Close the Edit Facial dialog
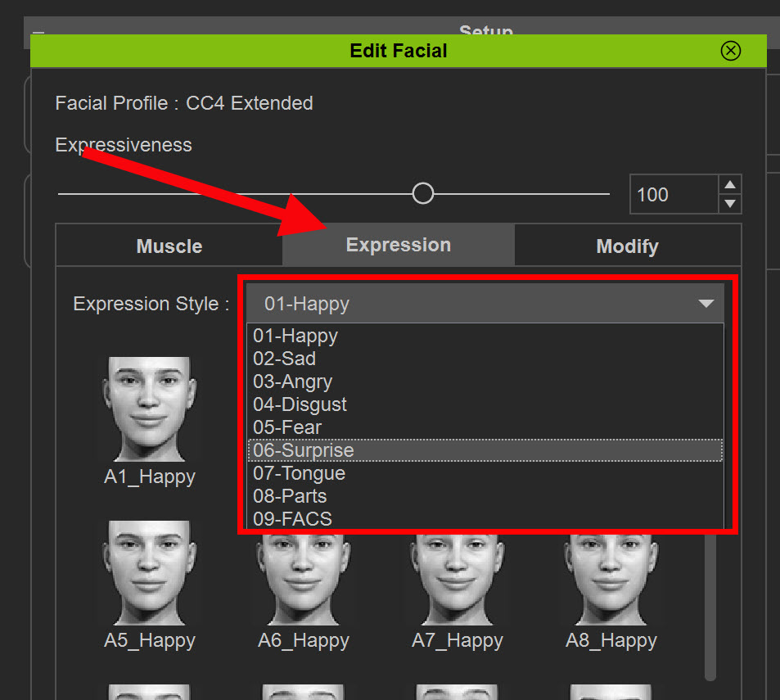 pyautogui.click(x=730, y=51)
